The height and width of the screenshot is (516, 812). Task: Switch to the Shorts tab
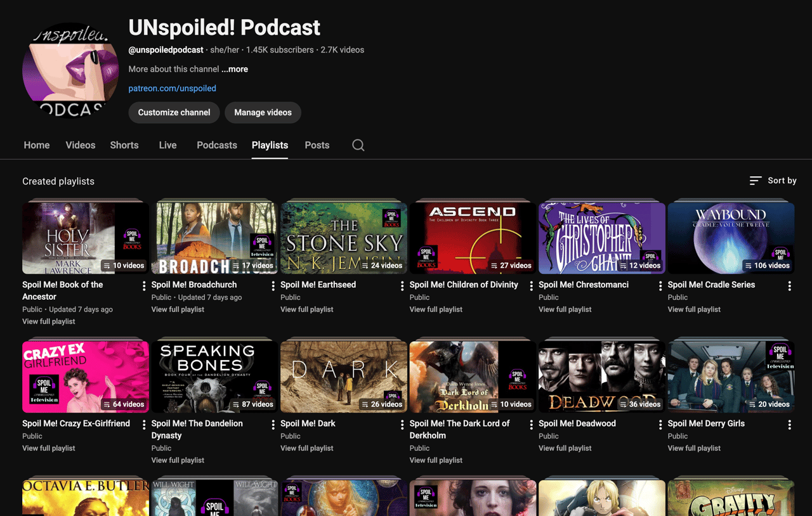pyautogui.click(x=124, y=145)
